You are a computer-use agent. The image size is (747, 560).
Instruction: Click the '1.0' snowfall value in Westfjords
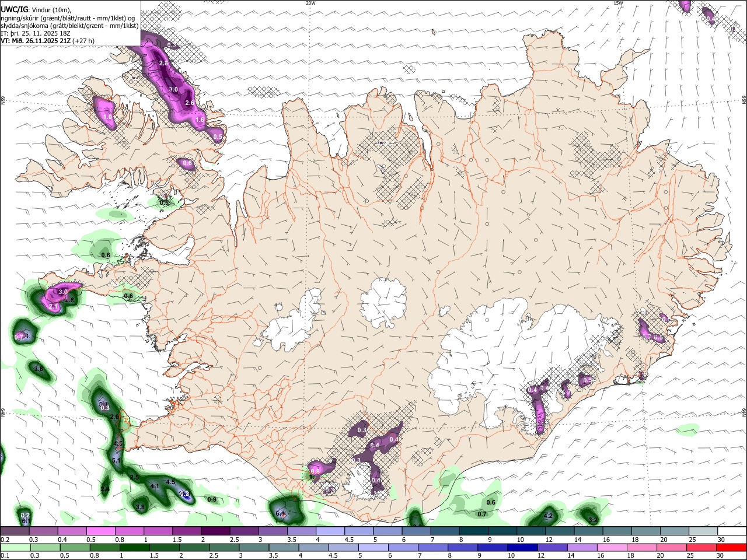(108, 117)
